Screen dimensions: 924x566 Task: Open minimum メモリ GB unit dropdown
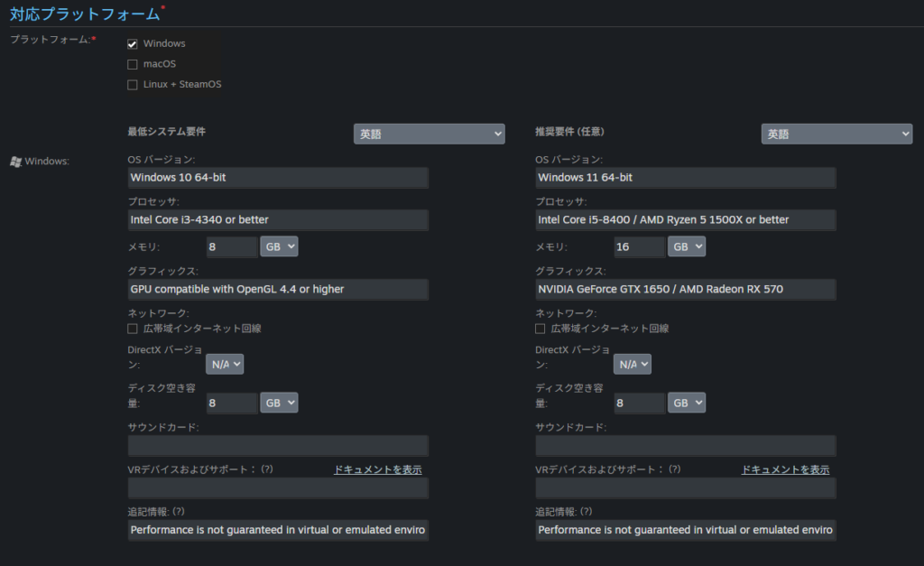tap(279, 246)
